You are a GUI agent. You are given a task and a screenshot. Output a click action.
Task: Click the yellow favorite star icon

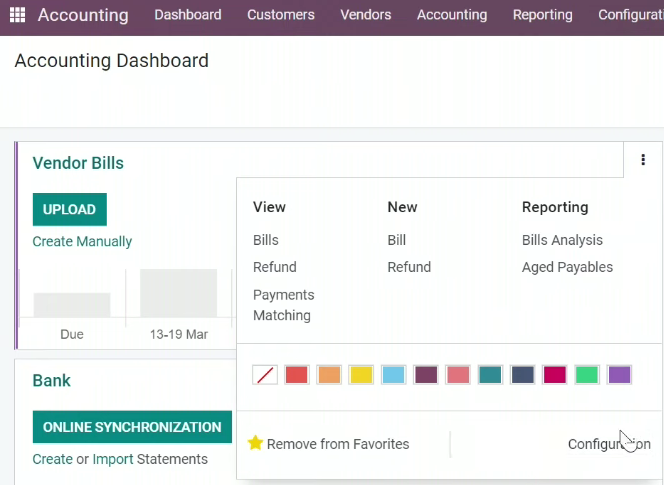pos(255,443)
